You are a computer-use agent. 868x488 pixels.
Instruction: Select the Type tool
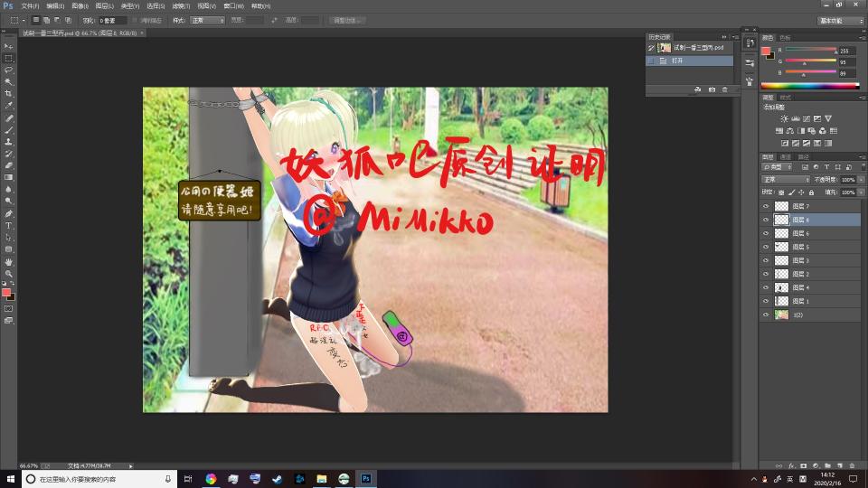pyautogui.click(x=8, y=225)
